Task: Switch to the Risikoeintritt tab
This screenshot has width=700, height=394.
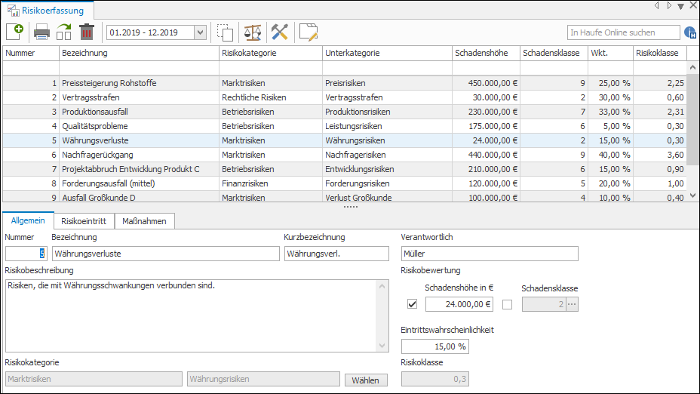Action: click(x=84, y=221)
